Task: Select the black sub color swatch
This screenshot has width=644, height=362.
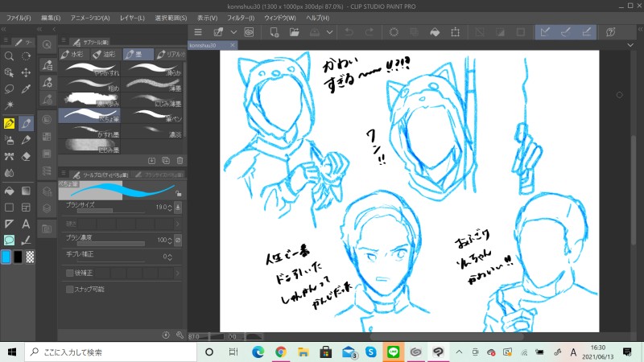Action: click(x=18, y=257)
